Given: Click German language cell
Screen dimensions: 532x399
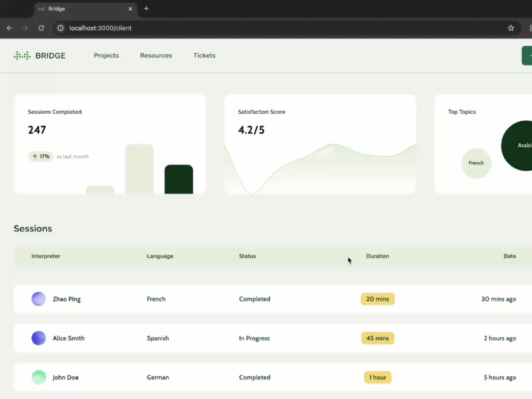Looking at the screenshot, I should [158, 377].
